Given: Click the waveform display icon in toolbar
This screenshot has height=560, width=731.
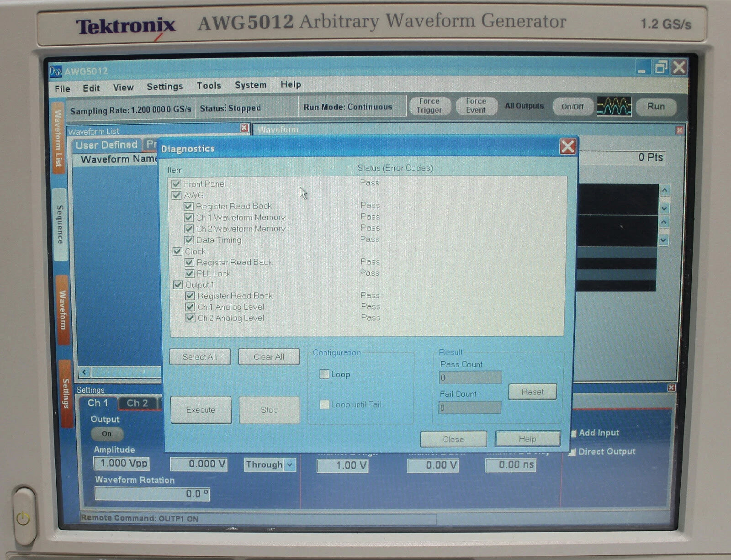Looking at the screenshot, I should click(x=614, y=106).
